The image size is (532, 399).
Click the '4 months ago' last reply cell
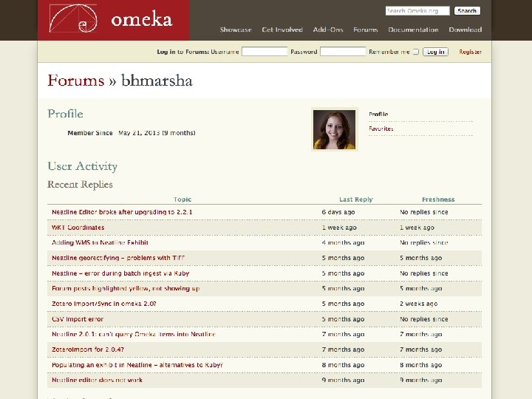[343, 242]
